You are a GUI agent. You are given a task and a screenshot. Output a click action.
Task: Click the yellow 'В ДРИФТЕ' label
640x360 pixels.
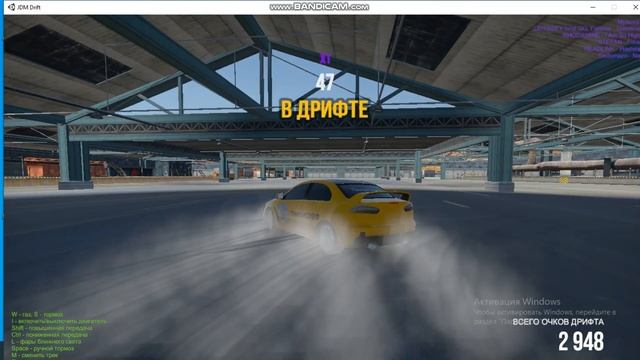(x=324, y=109)
